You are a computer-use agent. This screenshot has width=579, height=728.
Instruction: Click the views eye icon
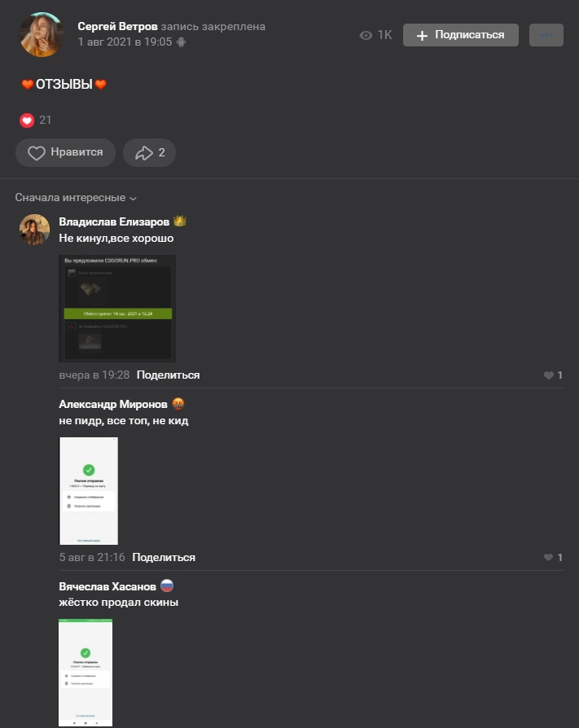pos(366,35)
